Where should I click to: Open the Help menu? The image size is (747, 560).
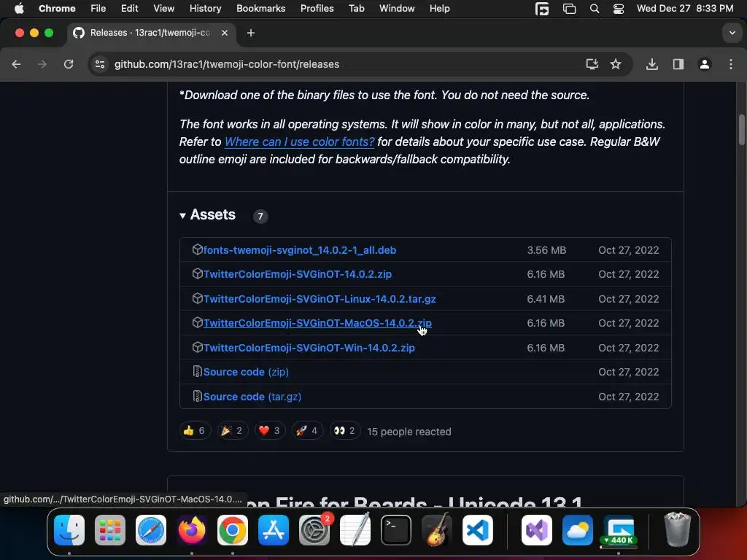pos(439,9)
